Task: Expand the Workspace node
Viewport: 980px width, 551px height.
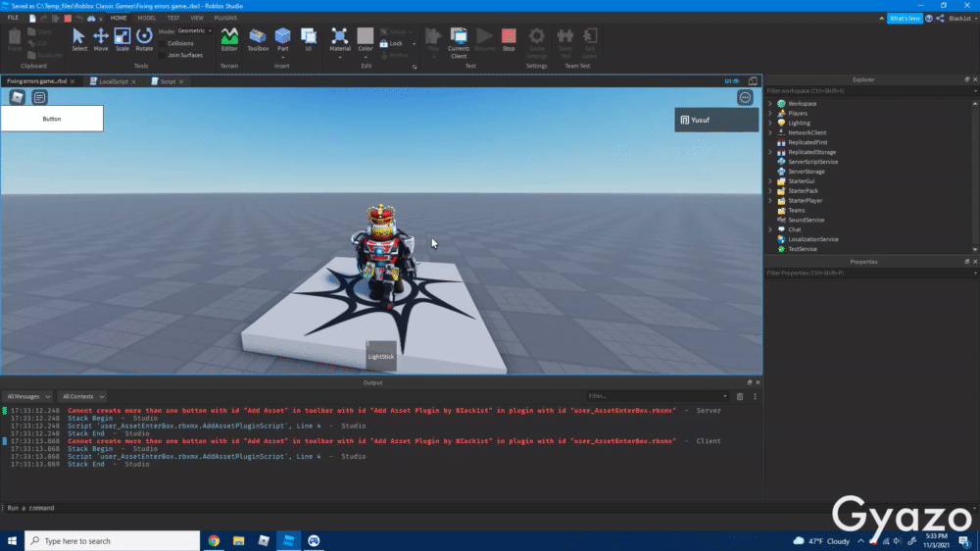Action: (x=770, y=104)
